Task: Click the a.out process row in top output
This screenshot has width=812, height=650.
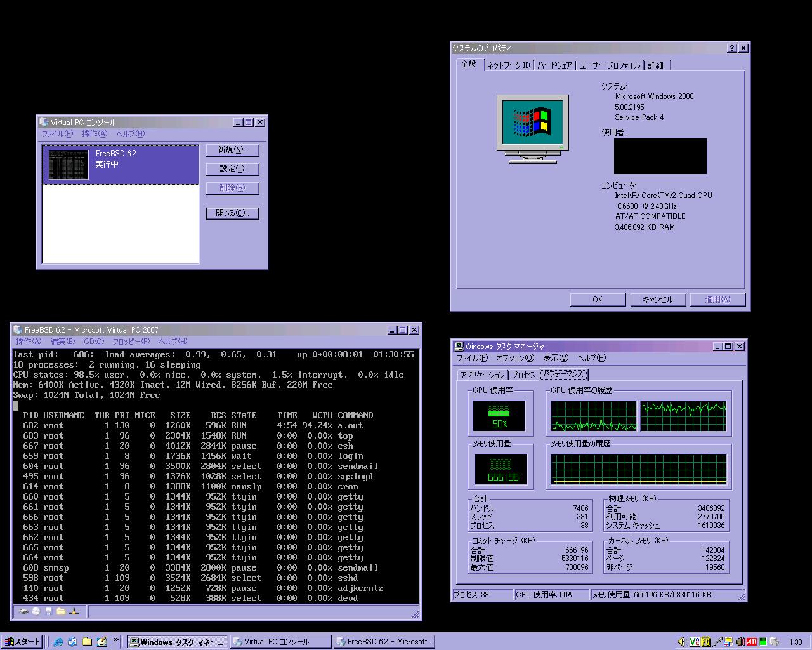Action: click(x=216, y=425)
